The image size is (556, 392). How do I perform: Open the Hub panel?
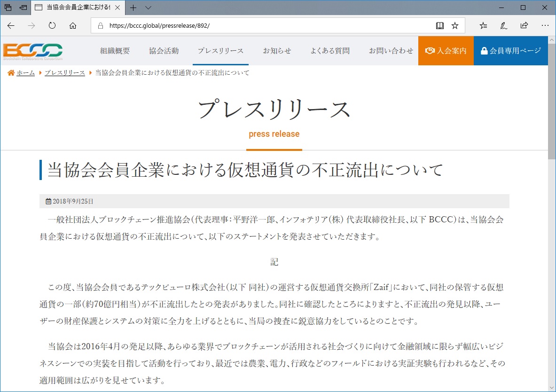click(x=483, y=25)
